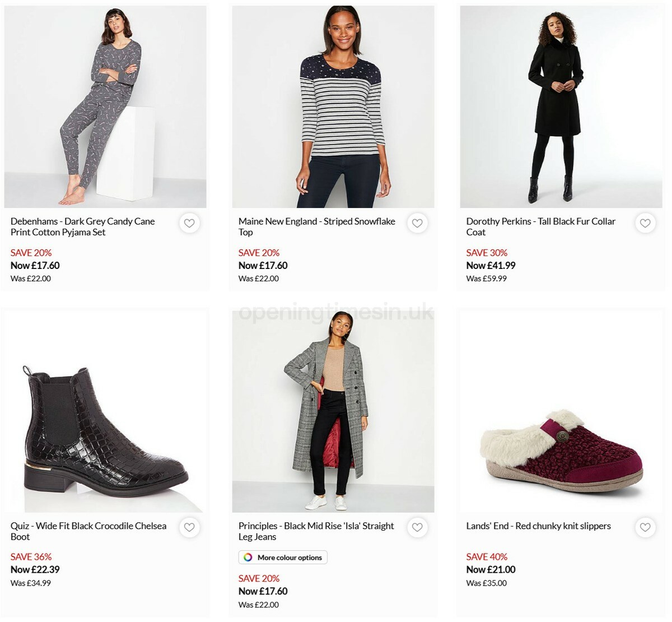Click the heart icon on the Debenhams product
This screenshot has height=622, width=672.
point(189,223)
